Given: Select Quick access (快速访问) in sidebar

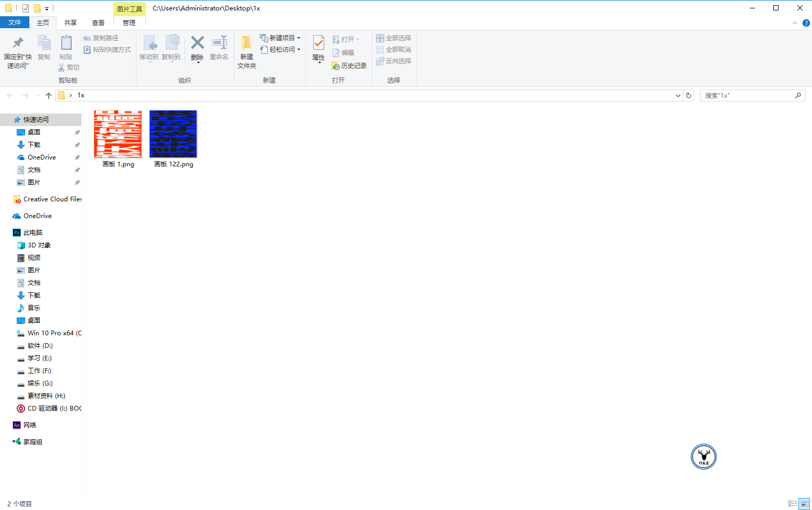Looking at the screenshot, I should (41, 120).
